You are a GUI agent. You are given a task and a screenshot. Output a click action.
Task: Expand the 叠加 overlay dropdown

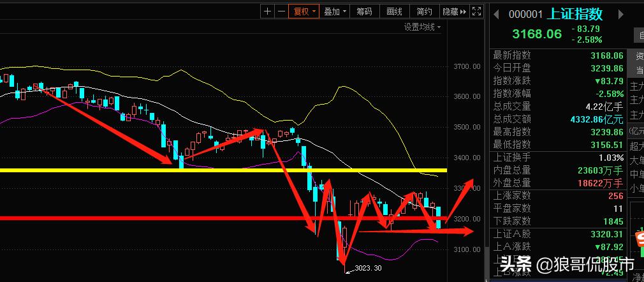coord(335,11)
